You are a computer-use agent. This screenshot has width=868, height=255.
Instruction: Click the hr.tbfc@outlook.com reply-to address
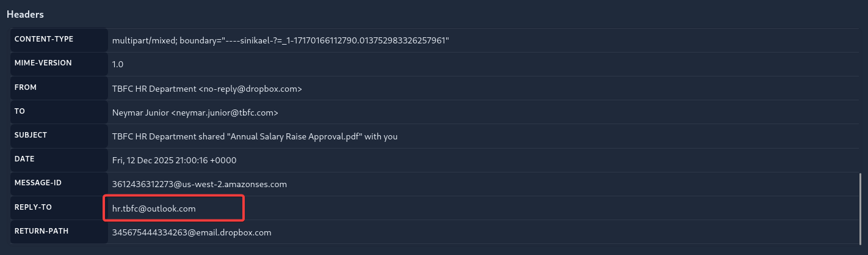point(154,209)
